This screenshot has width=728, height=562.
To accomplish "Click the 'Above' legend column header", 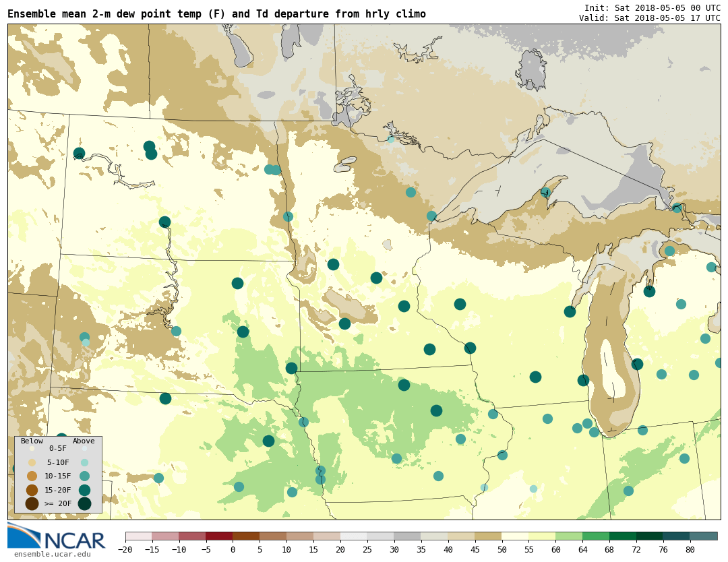I will coord(84,441).
